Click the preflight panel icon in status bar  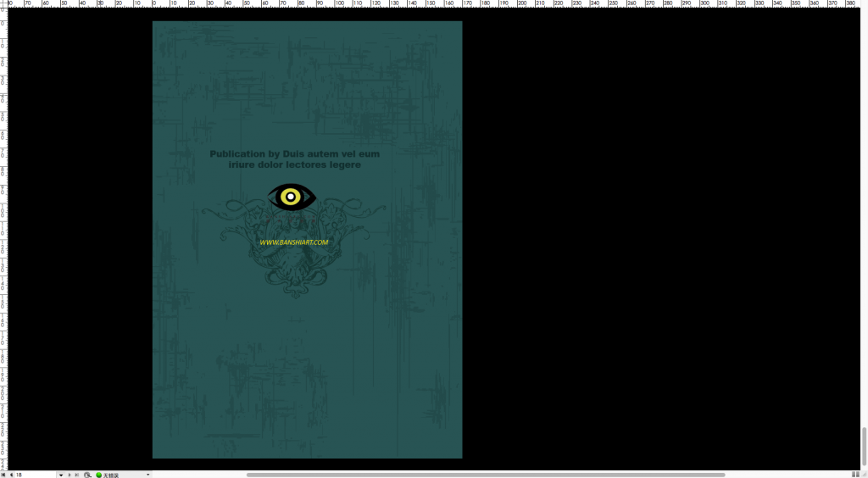tap(87, 475)
